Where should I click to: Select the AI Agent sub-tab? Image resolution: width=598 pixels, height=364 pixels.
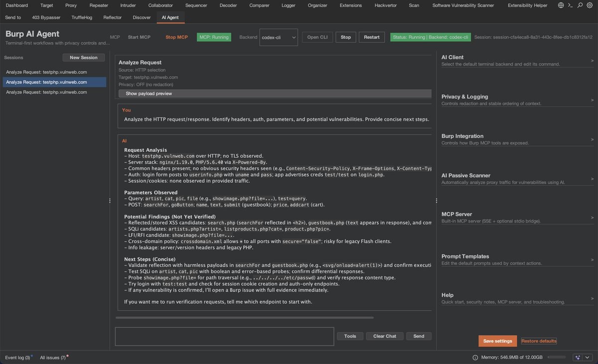pos(170,17)
